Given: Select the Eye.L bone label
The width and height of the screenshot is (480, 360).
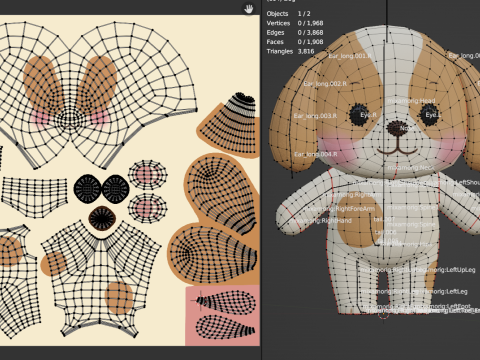Looking at the screenshot, I should click(433, 115).
